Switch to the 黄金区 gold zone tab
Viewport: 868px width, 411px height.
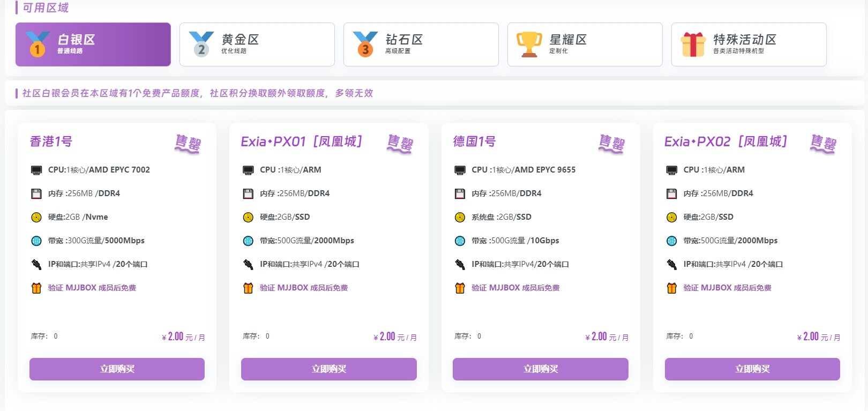coord(257,44)
